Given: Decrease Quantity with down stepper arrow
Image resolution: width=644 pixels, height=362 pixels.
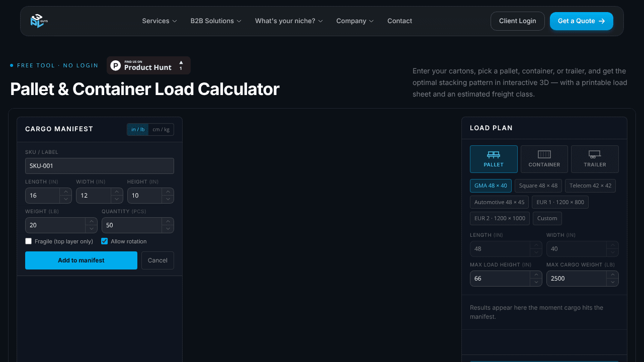Looking at the screenshot, I should pos(168,229).
